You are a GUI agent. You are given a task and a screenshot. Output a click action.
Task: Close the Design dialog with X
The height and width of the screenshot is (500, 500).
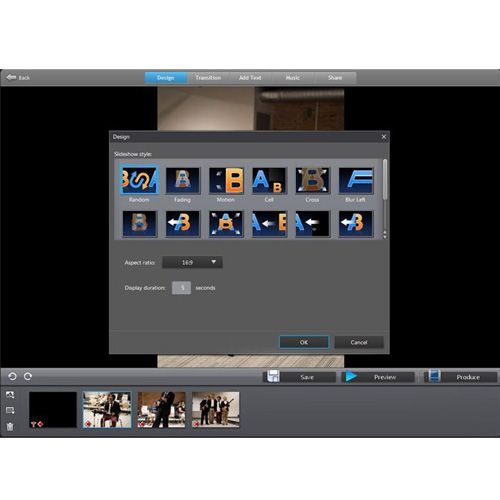point(384,137)
